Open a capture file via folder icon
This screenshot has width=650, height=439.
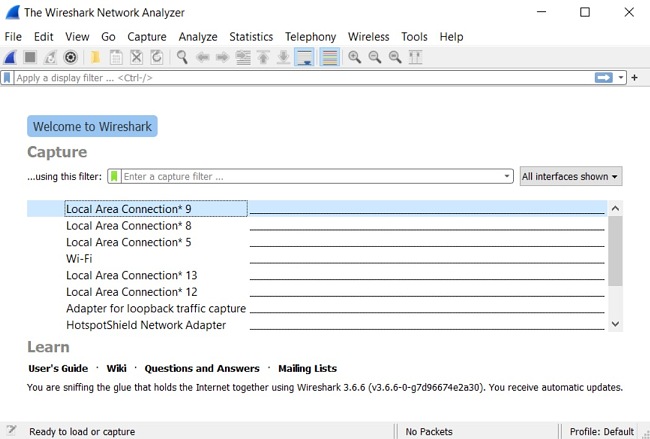[x=95, y=57]
